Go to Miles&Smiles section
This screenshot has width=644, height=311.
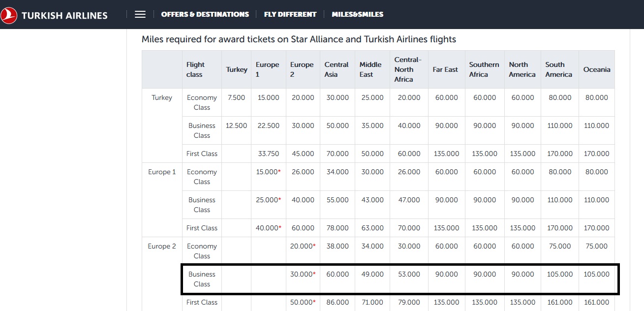point(357,14)
